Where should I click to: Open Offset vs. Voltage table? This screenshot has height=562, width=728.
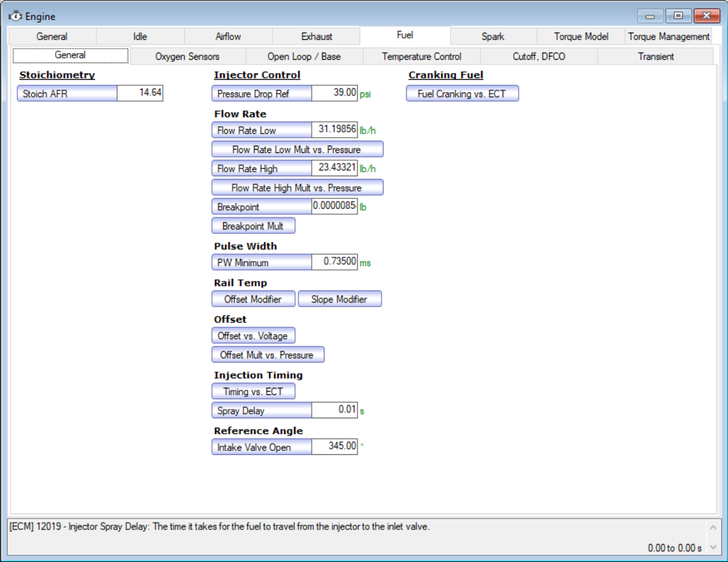pos(253,336)
